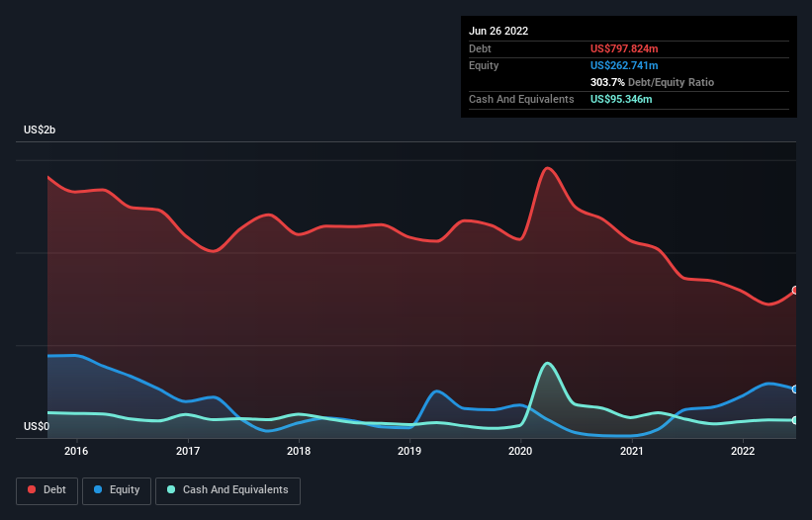Image resolution: width=812 pixels, height=520 pixels.
Task: Click the Jun 26 2022 tooltip date
Action: click(498, 31)
